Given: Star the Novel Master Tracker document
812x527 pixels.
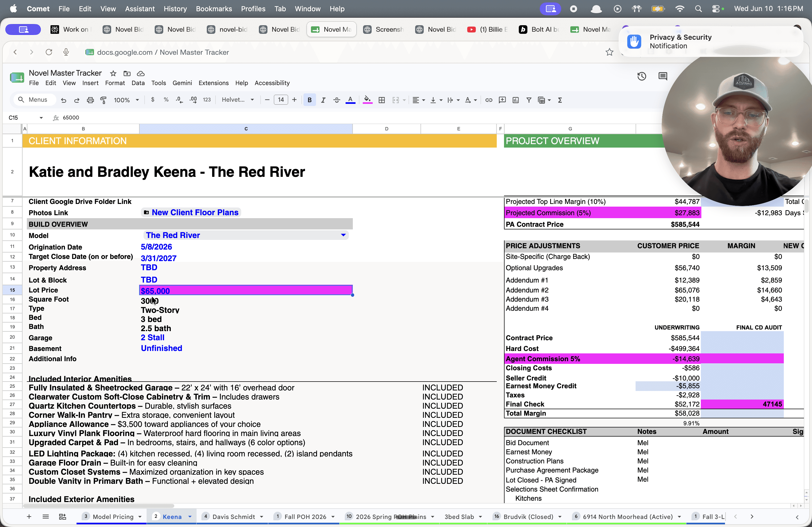Looking at the screenshot, I should 113,73.
